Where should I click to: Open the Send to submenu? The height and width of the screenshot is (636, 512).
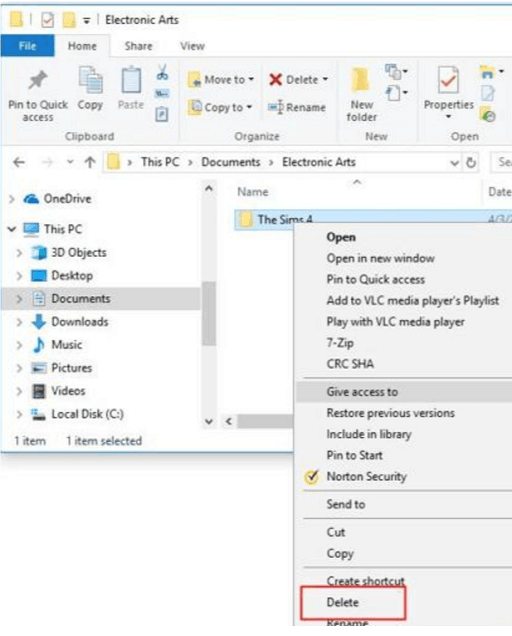coord(346,504)
